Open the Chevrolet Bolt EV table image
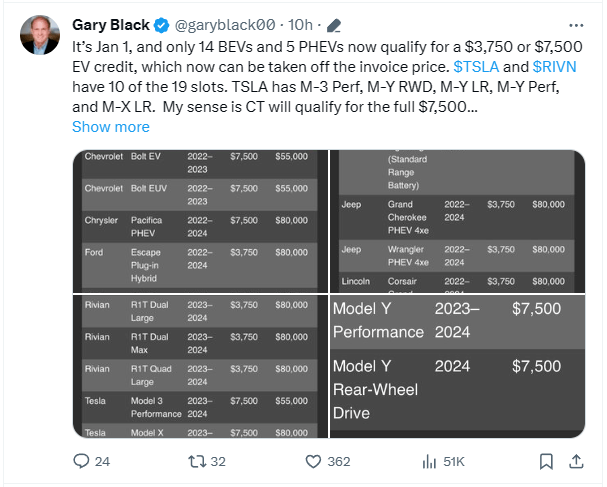 [199, 220]
